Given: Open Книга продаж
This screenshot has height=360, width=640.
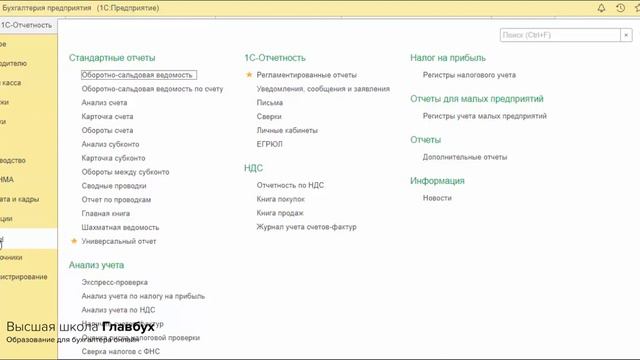Looking at the screenshot, I should tap(280, 213).
